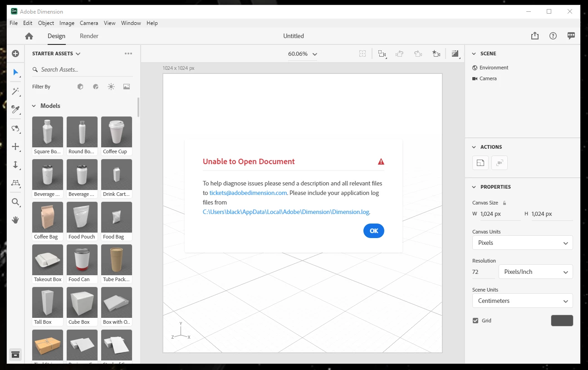Click the Resolution 72 field
The height and width of the screenshot is (370, 588).
pos(484,272)
